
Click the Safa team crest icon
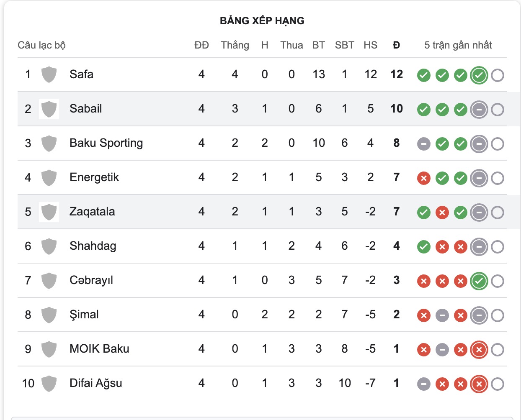pyautogui.click(x=49, y=74)
